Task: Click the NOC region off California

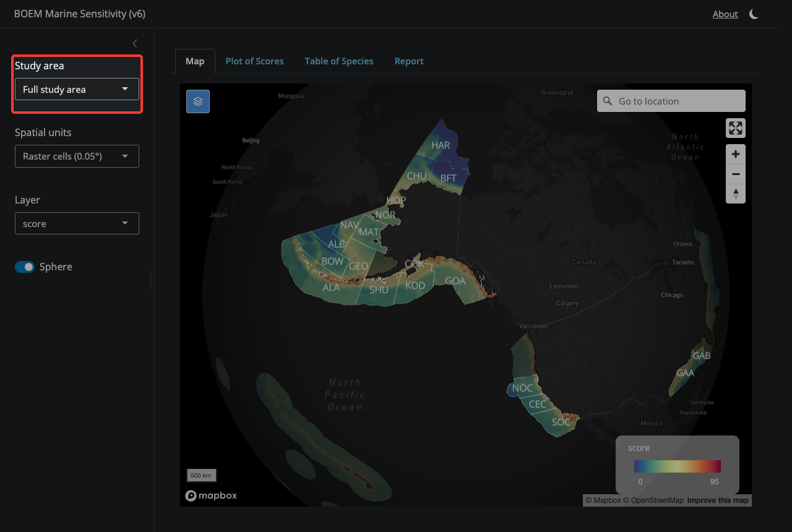Action: coord(523,388)
